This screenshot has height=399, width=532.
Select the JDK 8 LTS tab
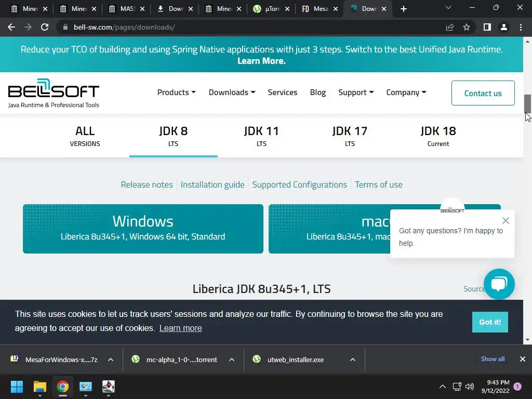(174, 136)
